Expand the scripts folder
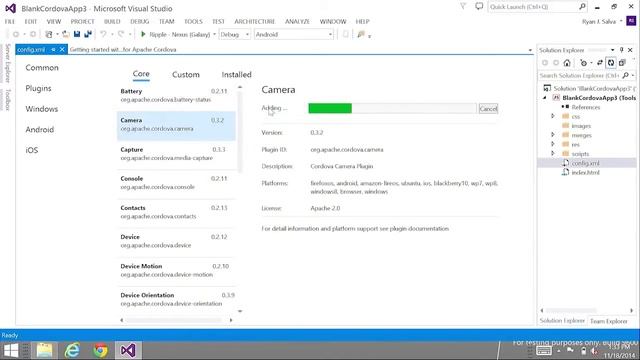The image size is (640, 360). coord(553,153)
